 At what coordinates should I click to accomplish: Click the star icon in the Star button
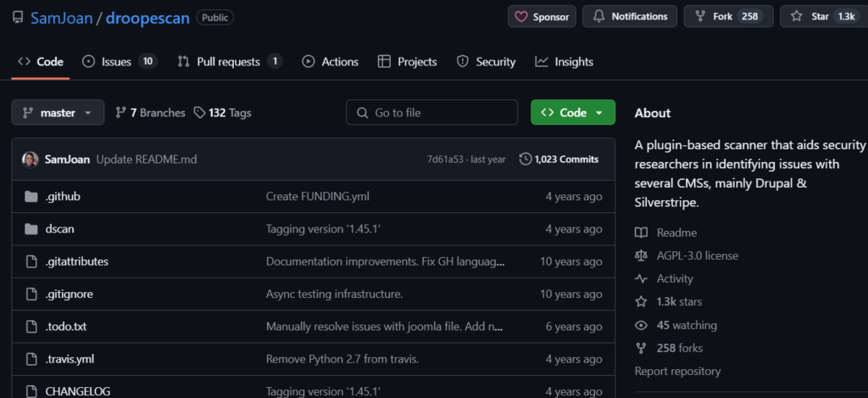pyautogui.click(x=797, y=17)
